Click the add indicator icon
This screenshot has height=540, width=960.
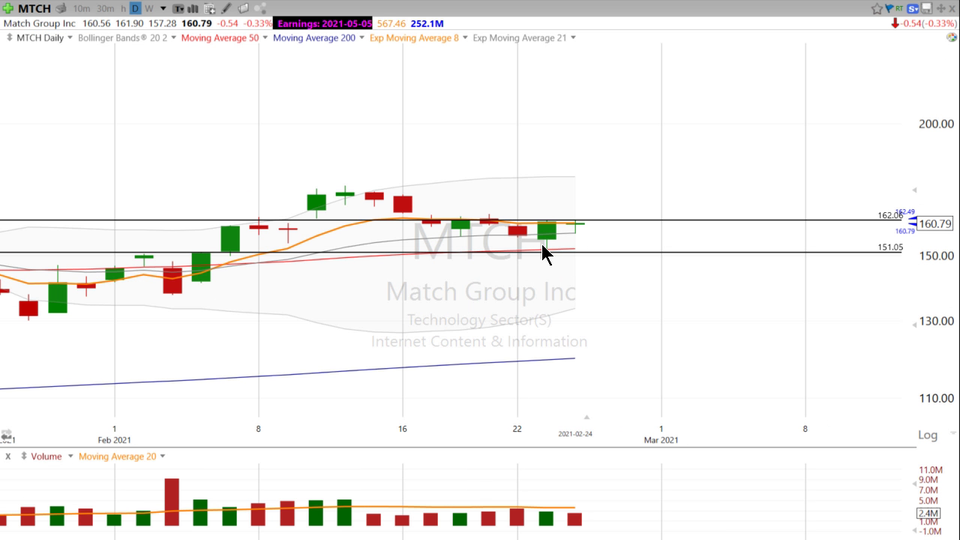point(209,9)
